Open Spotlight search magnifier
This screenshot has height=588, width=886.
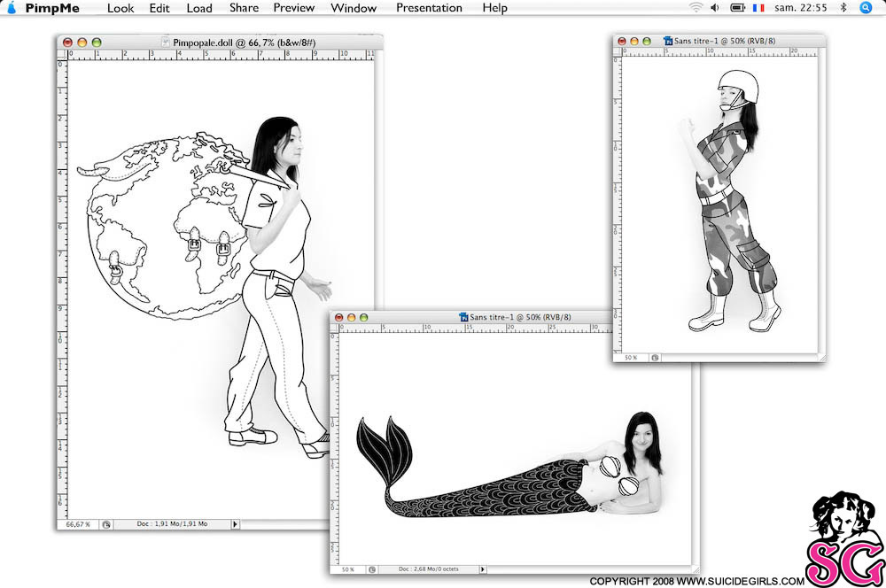coord(866,7)
